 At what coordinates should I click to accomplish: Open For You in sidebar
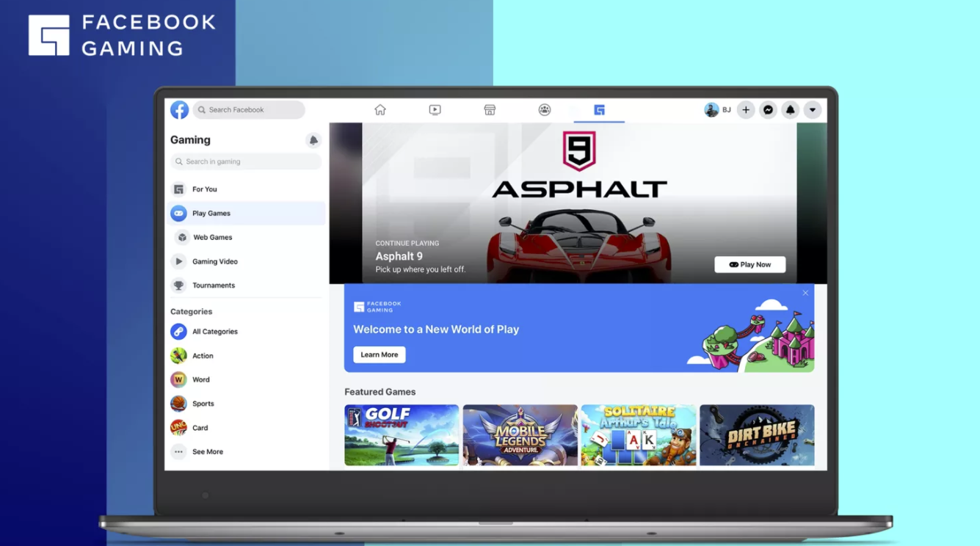click(x=246, y=189)
